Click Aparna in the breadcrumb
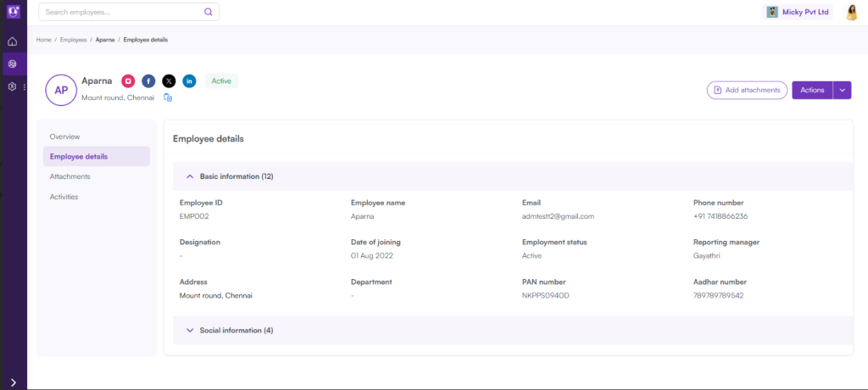The image size is (868, 390). pos(105,40)
